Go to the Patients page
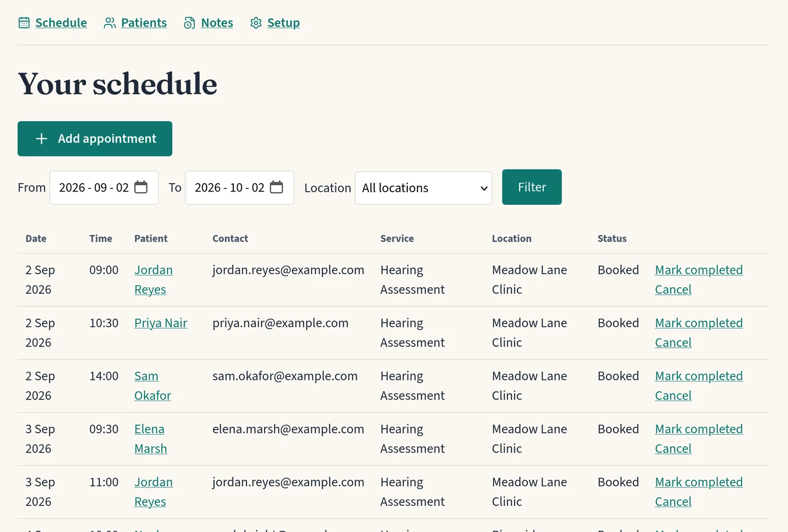Viewport: 788px width, 532px height. pyautogui.click(x=144, y=23)
